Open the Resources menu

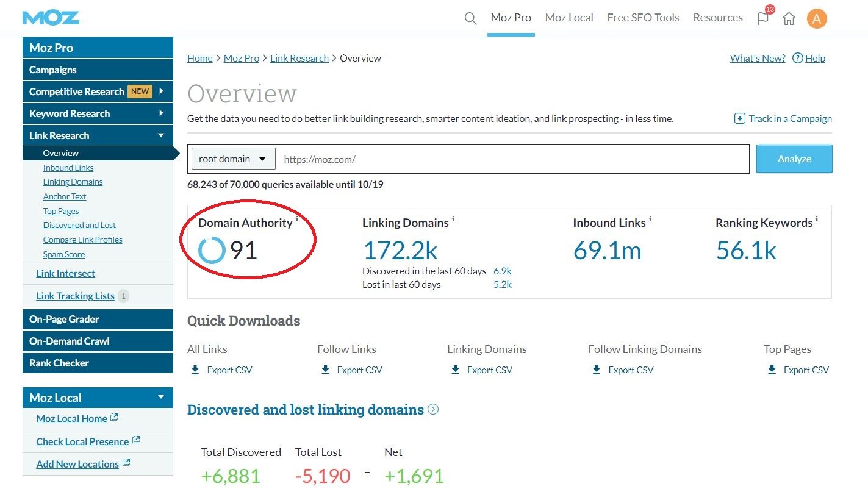718,18
